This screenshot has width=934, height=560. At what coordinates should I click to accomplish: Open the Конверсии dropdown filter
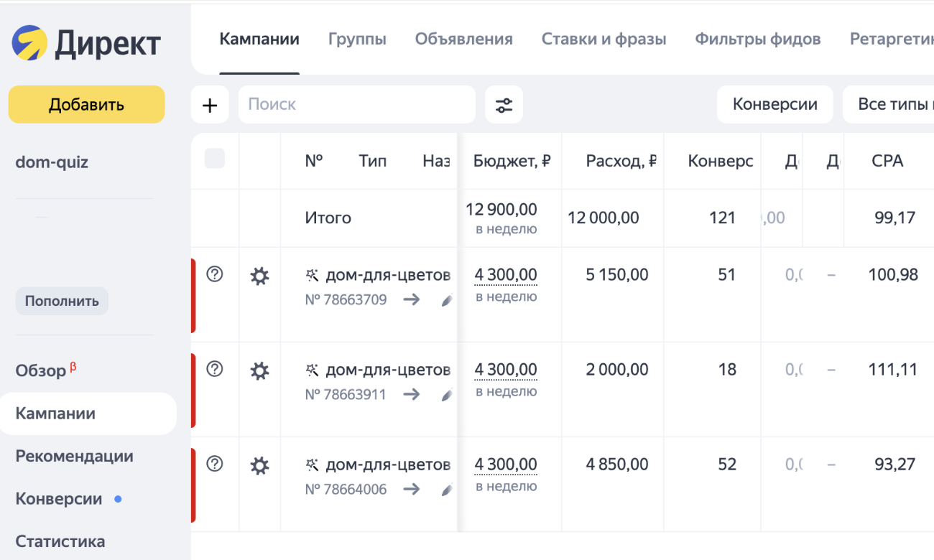pos(775,105)
